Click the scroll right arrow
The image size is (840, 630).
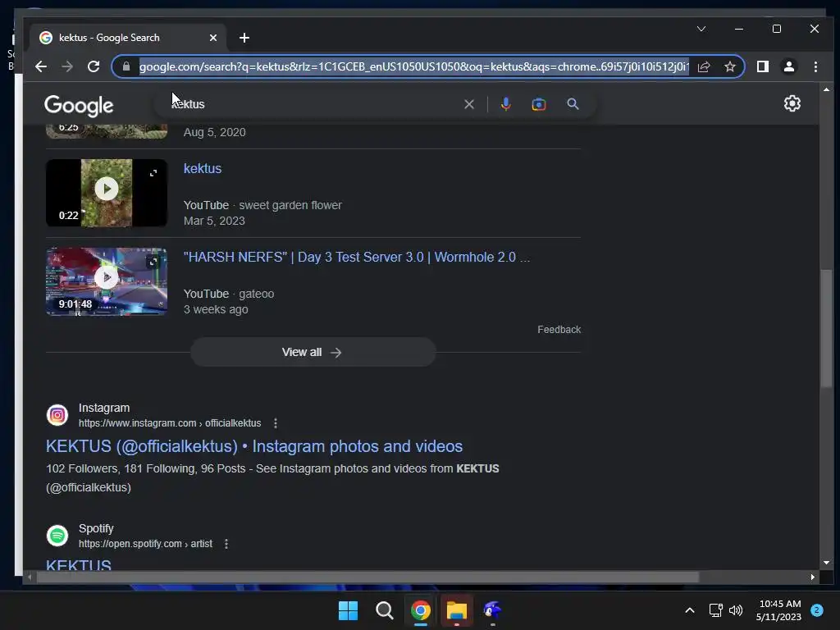[x=813, y=577]
